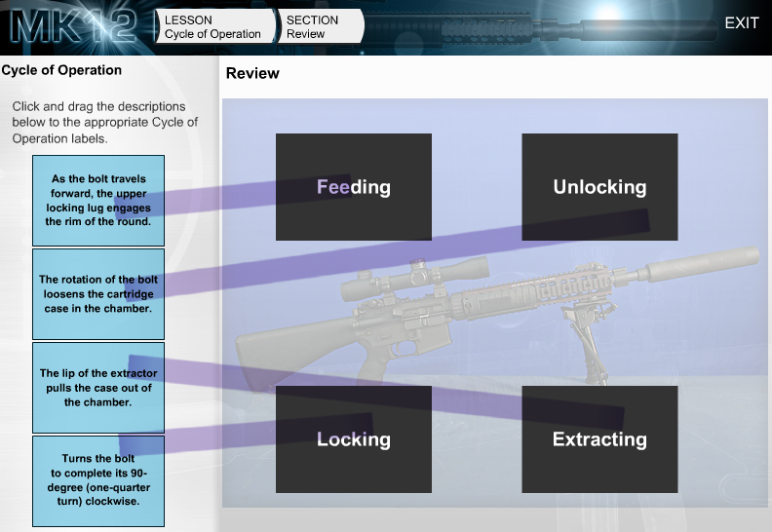Viewport: 772px width, 532px height.
Task: Open the SECTION Review tab
Action: point(321,26)
